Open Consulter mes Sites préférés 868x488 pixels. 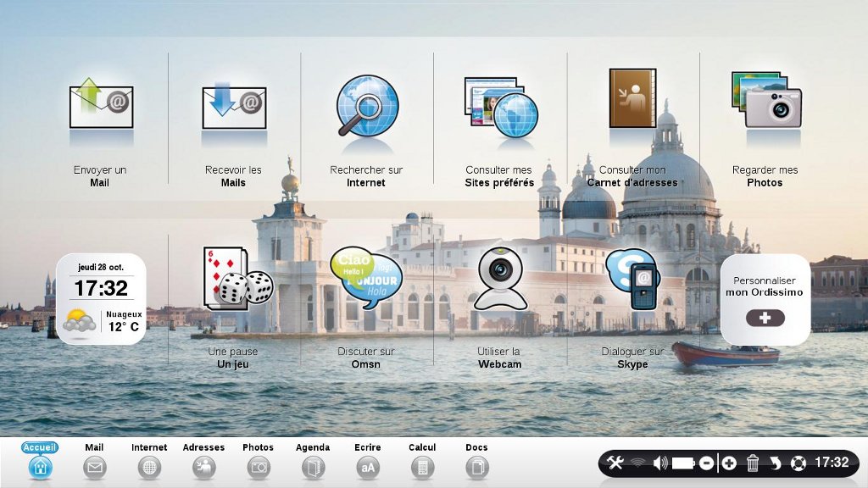click(x=500, y=106)
